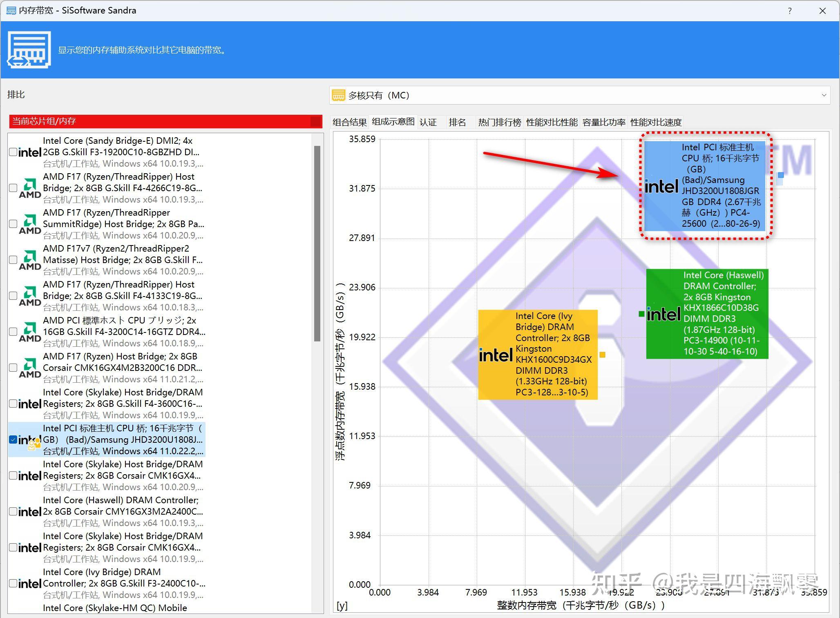Select the 组成示意图 tab
Viewport: 840px width, 618px height.
pyautogui.click(x=393, y=122)
